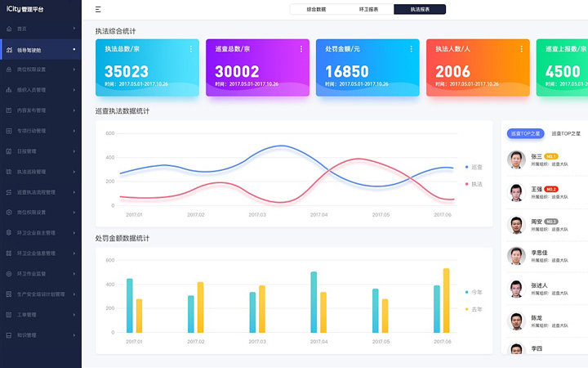This screenshot has width=588, height=368.
Task: Expand the 环卫作业监督 sidebar chevron
Action: pos(74,273)
